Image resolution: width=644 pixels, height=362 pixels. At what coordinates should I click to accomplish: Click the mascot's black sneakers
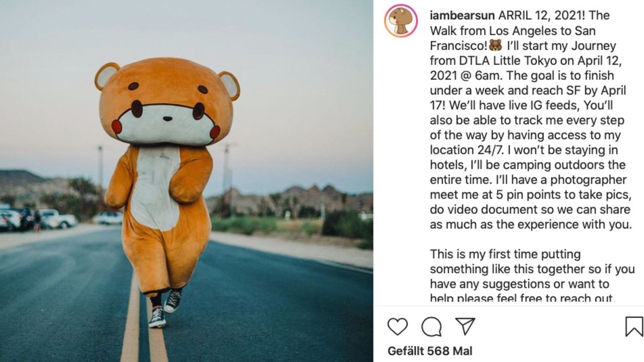165,307
